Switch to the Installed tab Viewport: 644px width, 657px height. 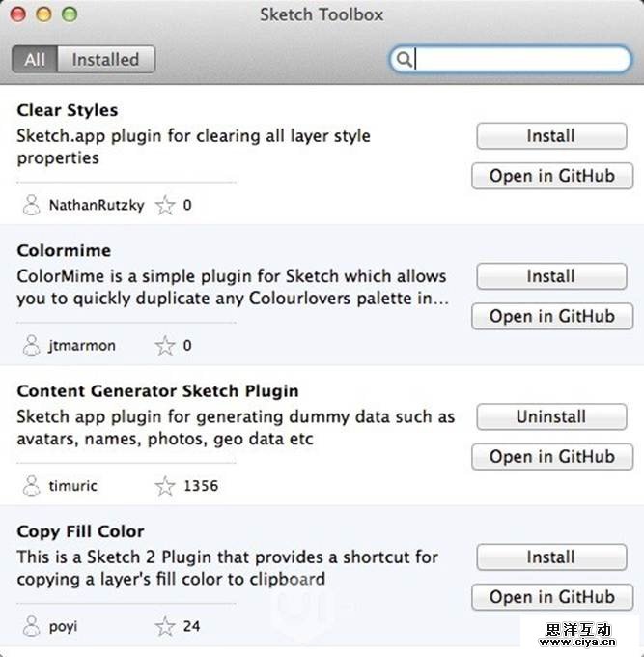point(105,60)
